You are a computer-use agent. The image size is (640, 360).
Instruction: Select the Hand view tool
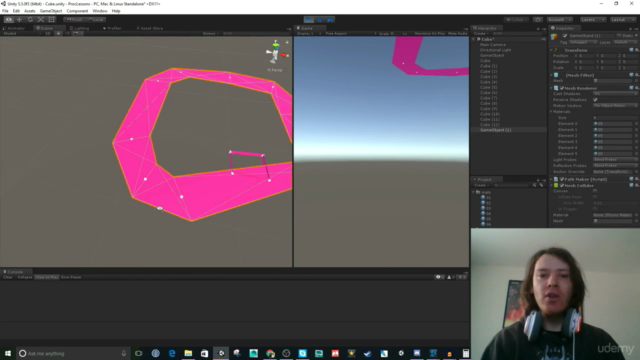[x=9, y=20]
